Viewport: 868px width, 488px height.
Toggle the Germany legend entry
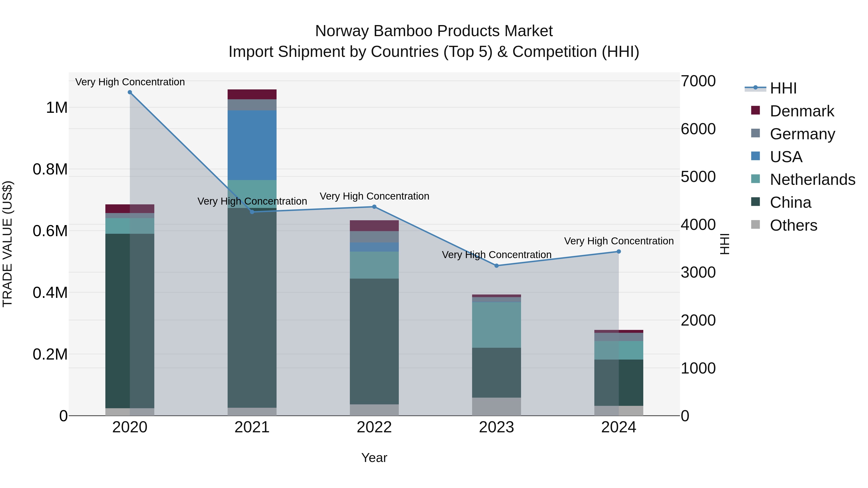pyautogui.click(x=793, y=134)
